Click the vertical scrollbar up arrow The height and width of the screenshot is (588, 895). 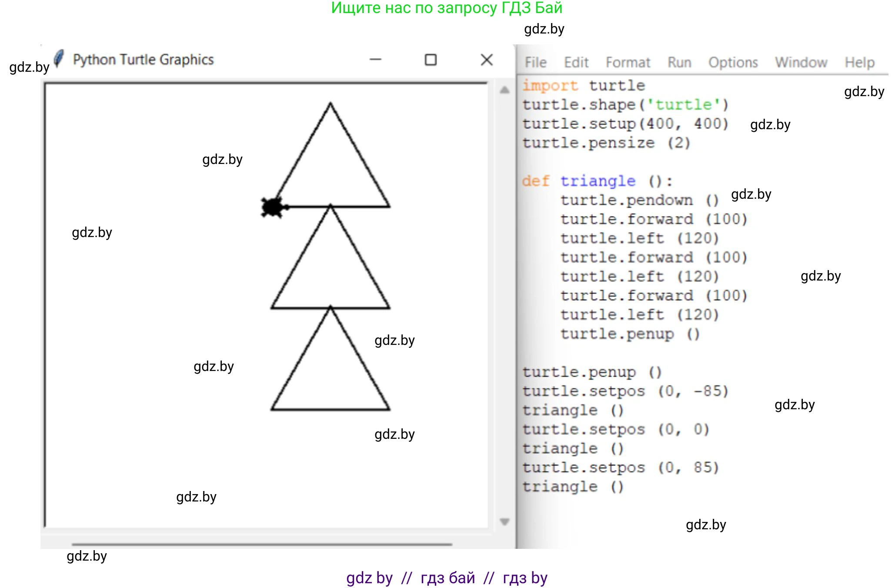click(504, 90)
